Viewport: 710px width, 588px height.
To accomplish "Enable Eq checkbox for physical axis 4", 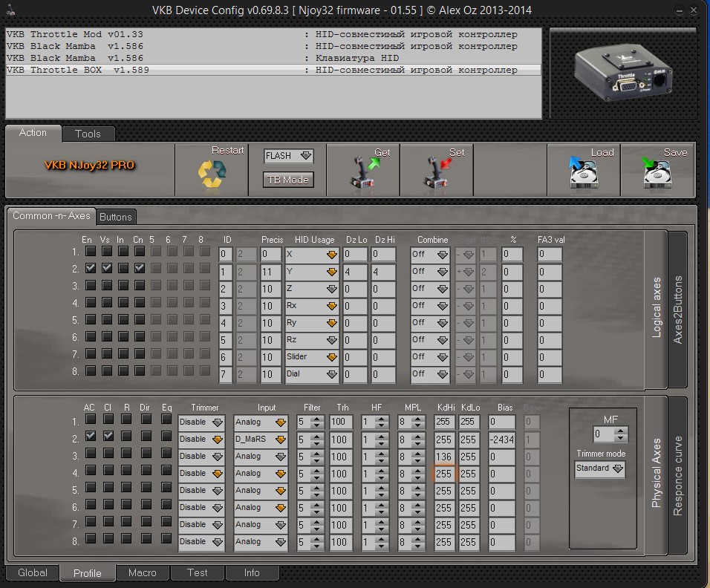I will coord(166,470).
